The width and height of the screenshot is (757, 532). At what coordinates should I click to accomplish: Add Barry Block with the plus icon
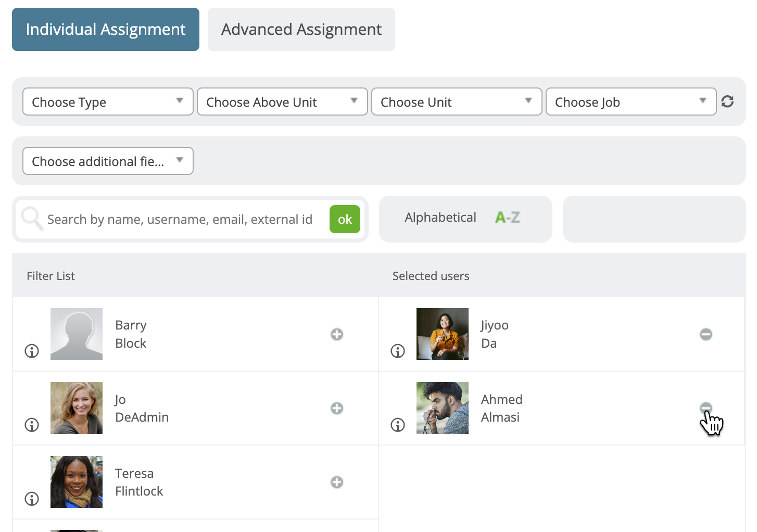click(x=337, y=334)
